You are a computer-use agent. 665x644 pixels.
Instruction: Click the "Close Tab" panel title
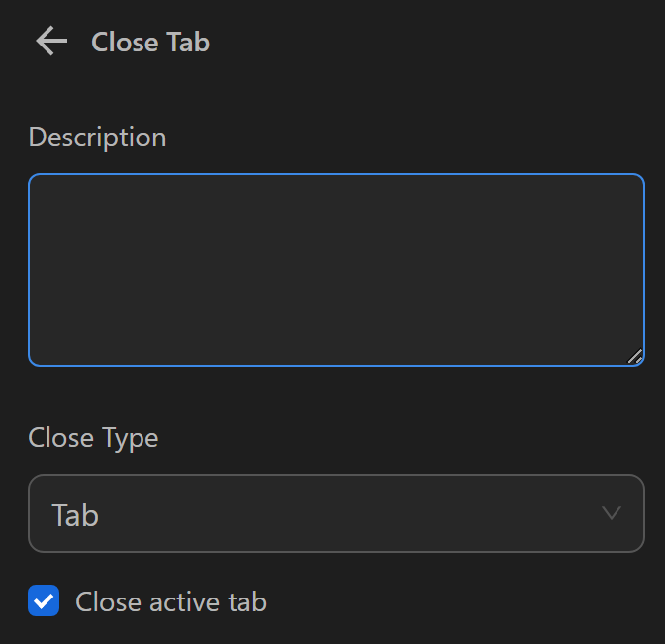click(150, 42)
